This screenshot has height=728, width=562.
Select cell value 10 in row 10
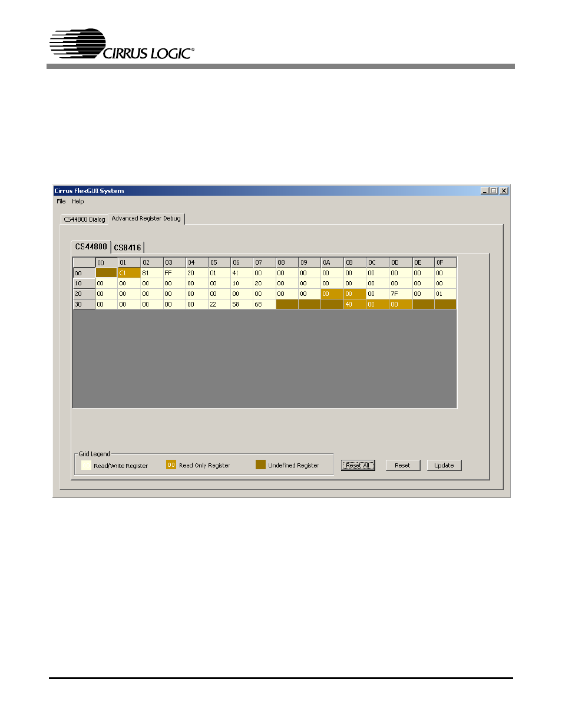click(242, 284)
